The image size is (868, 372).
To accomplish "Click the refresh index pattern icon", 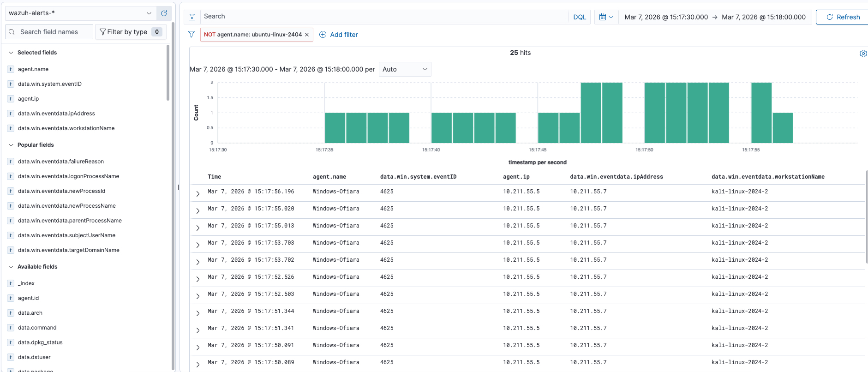I will [x=164, y=13].
